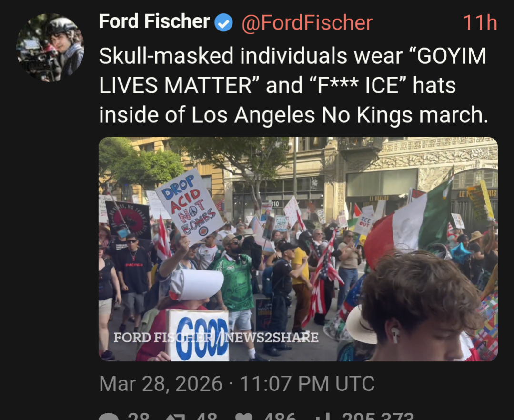Click the 295,373 views count

click(378, 416)
